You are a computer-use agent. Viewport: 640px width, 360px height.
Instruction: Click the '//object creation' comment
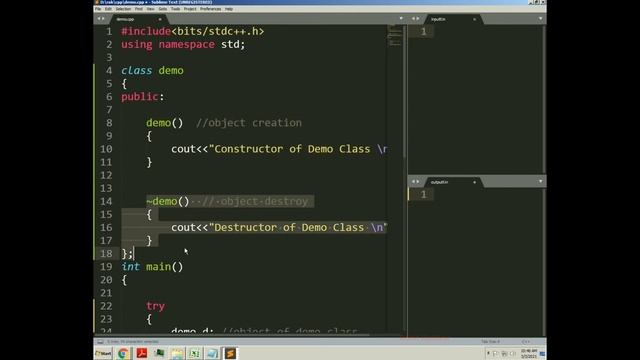point(249,123)
